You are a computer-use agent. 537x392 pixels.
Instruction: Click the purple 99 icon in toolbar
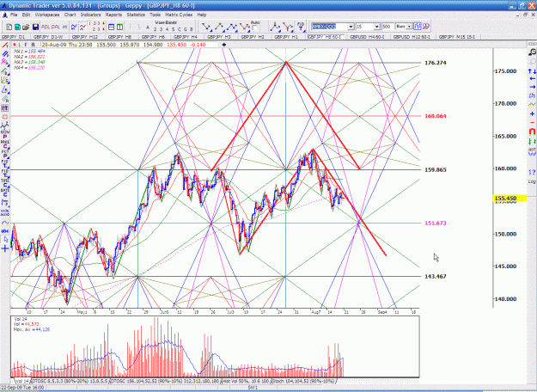425,27
